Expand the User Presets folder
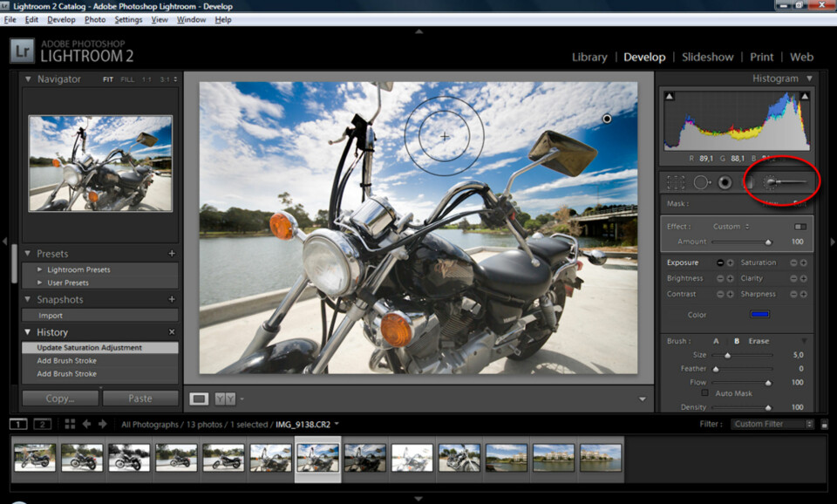837x504 pixels. [x=39, y=283]
